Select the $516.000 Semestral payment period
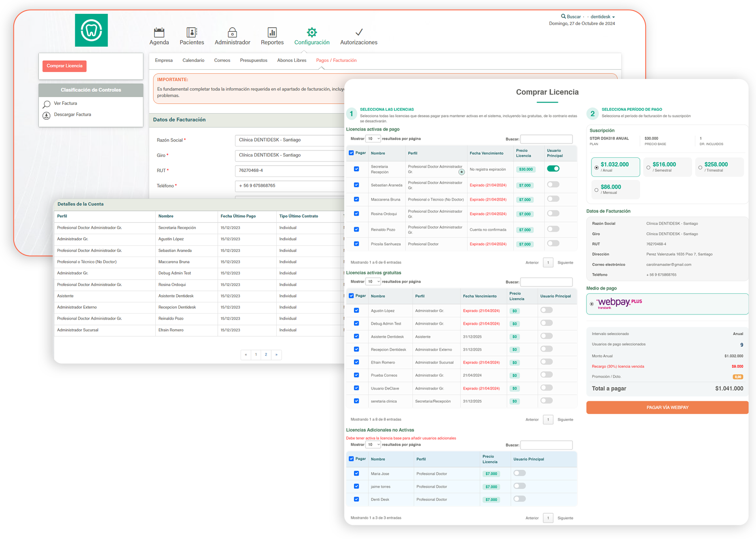The image size is (756, 539). pos(648,167)
